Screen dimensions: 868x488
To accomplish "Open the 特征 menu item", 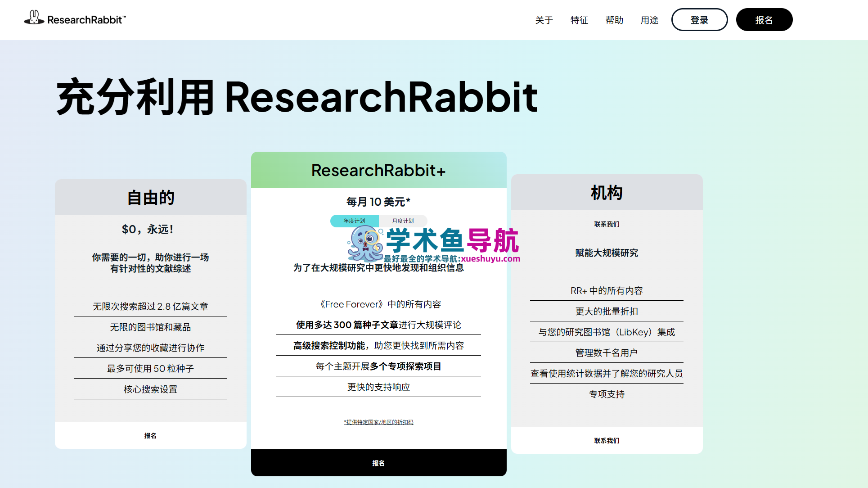I will (579, 20).
